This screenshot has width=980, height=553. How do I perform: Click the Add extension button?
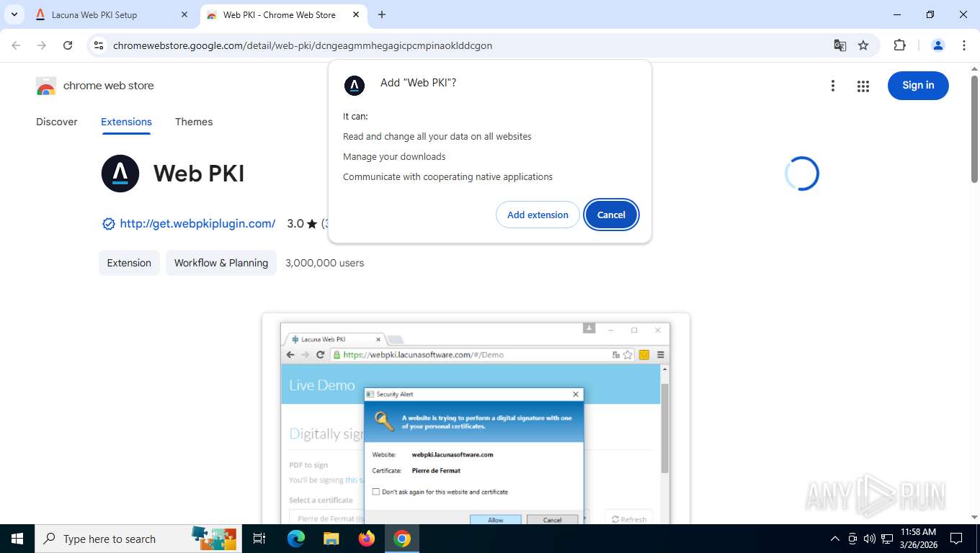538,215
